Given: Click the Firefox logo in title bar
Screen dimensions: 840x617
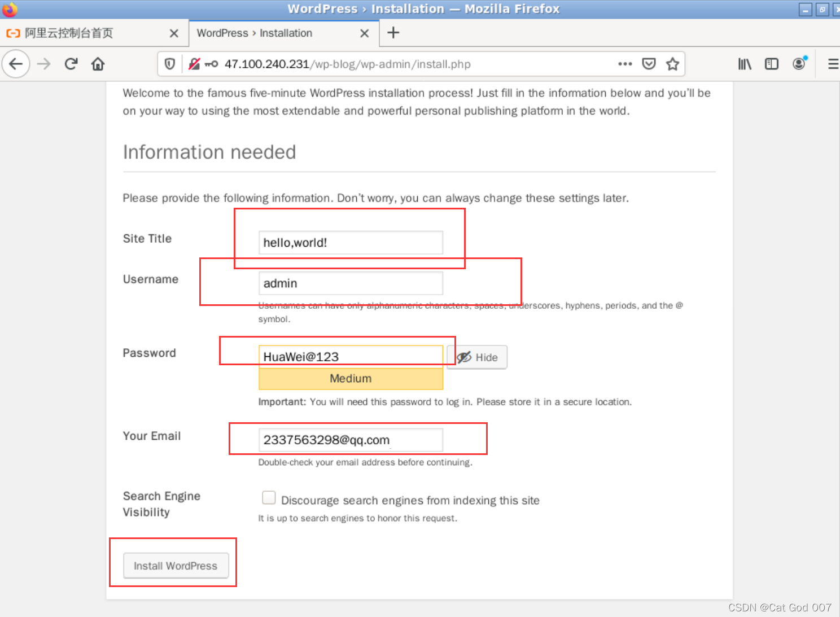Looking at the screenshot, I should pyautogui.click(x=10, y=9).
